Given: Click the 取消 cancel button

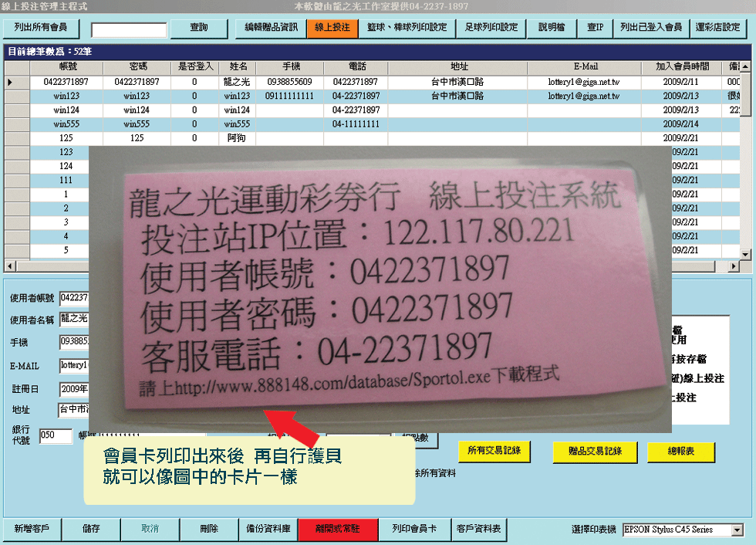Looking at the screenshot, I should point(150,530).
